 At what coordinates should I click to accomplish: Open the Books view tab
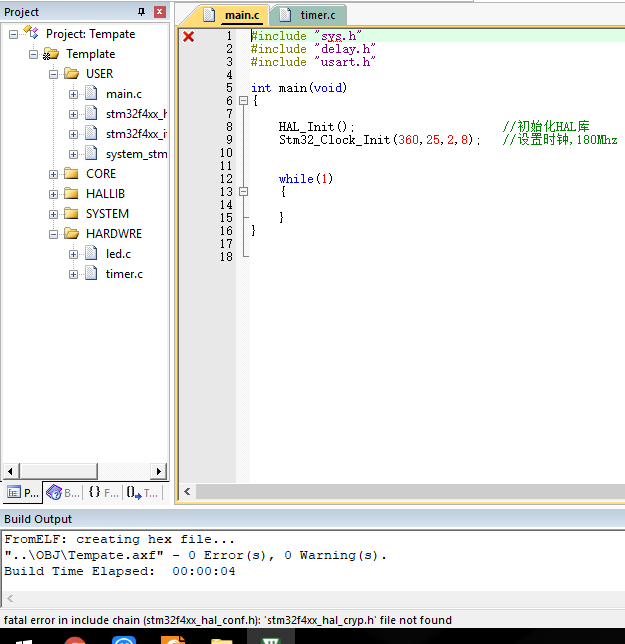(63, 492)
